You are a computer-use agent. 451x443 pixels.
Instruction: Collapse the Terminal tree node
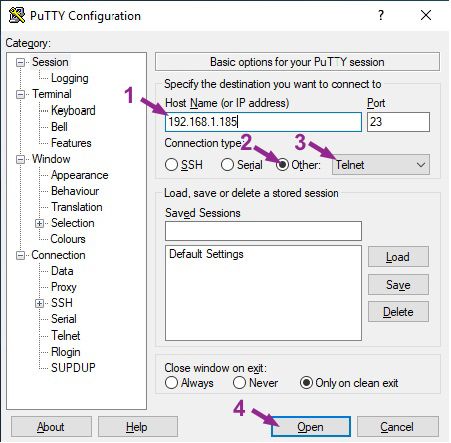tap(20, 94)
